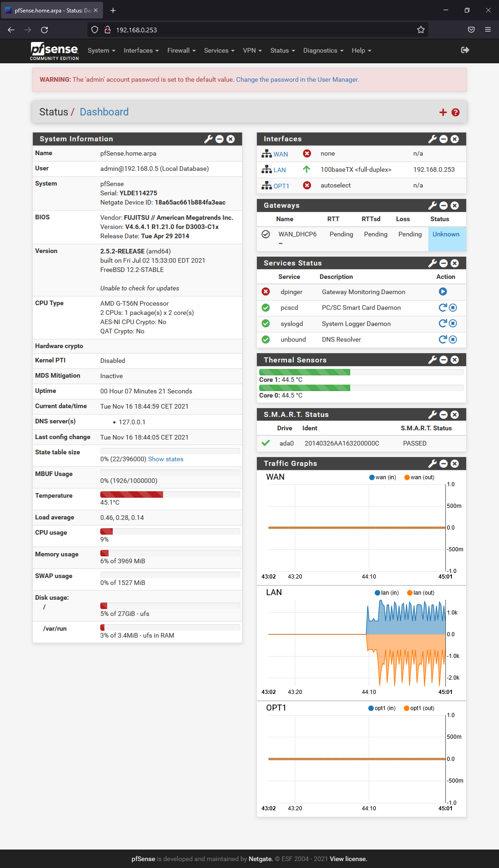Open the Help dropdown menu
The width and height of the screenshot is (499, 868).
[361, 50]
